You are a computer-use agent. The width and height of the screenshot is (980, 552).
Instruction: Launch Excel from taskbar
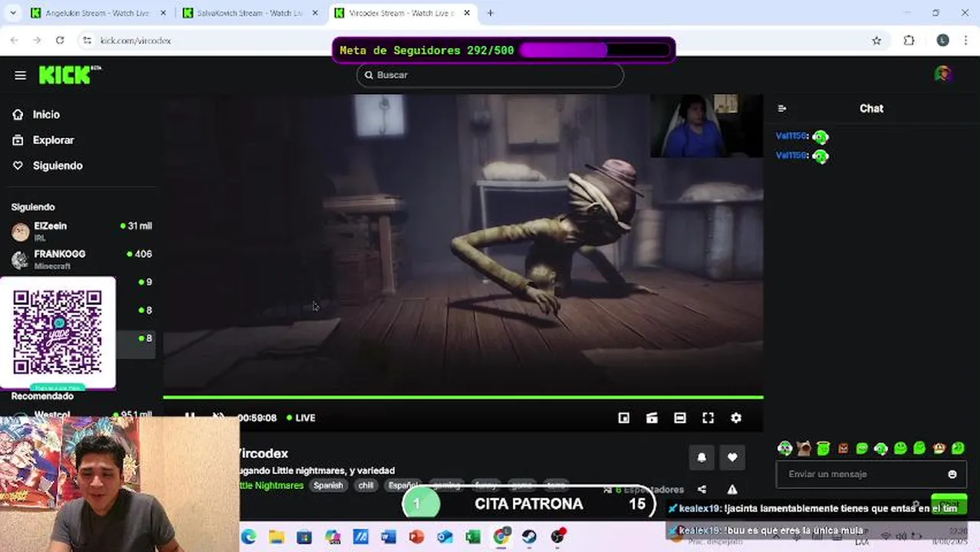coord(472,537)
